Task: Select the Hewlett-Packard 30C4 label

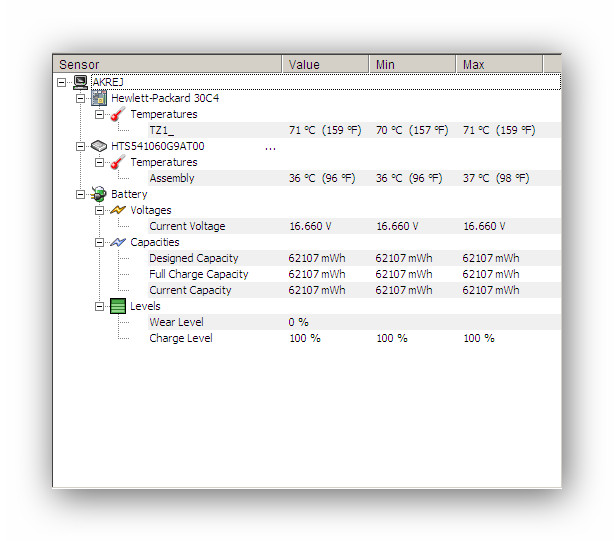Action: (165, 98)
